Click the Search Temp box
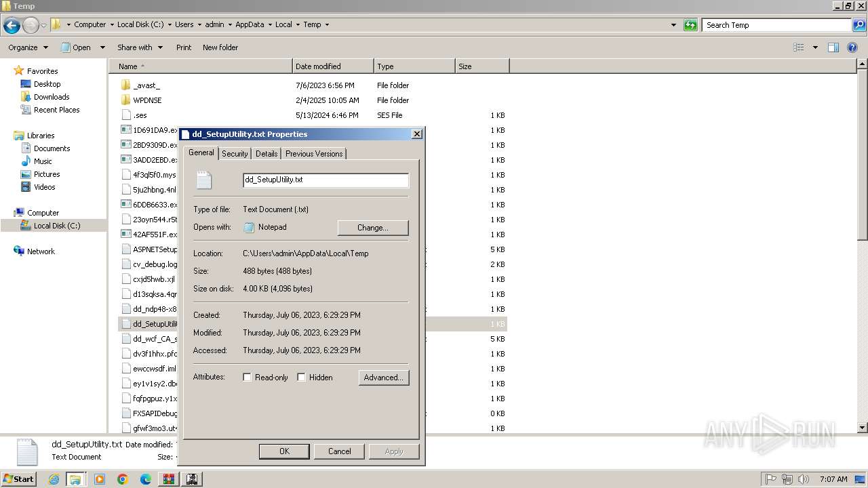The width and height of the screenshot is (868, 488). point(777,25)
